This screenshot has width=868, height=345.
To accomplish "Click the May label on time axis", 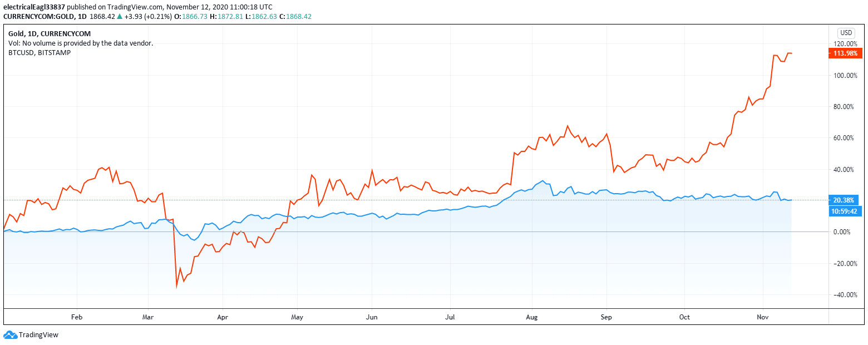I will pos(297,317).
